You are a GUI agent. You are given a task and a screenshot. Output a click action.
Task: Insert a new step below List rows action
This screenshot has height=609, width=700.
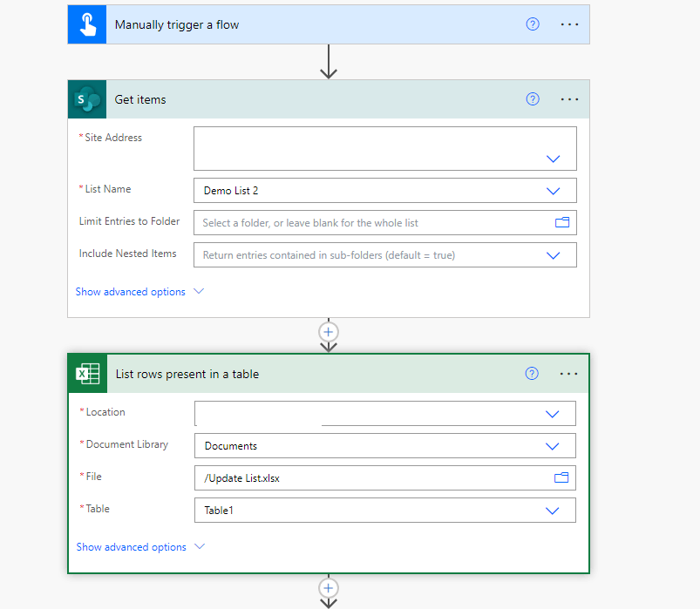pos(328,588)
